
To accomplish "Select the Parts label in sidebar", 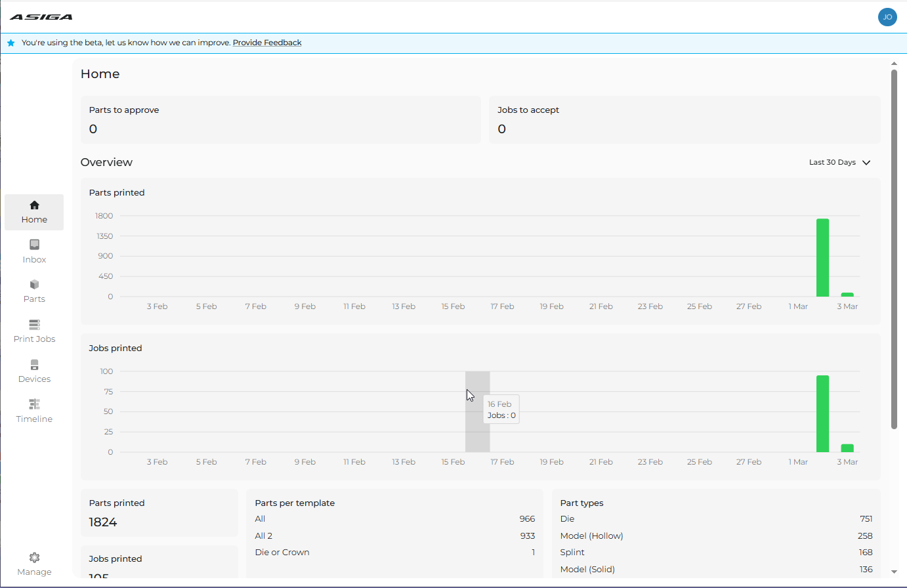I will point(34,299).
